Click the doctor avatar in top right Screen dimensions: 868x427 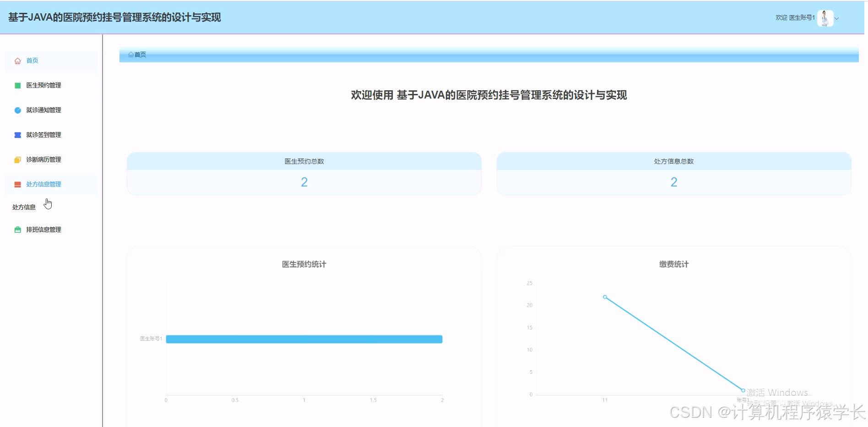click(826, 18)
